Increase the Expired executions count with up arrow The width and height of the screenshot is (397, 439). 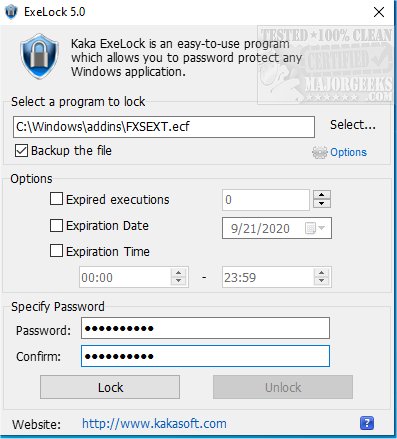click(322, 195)
